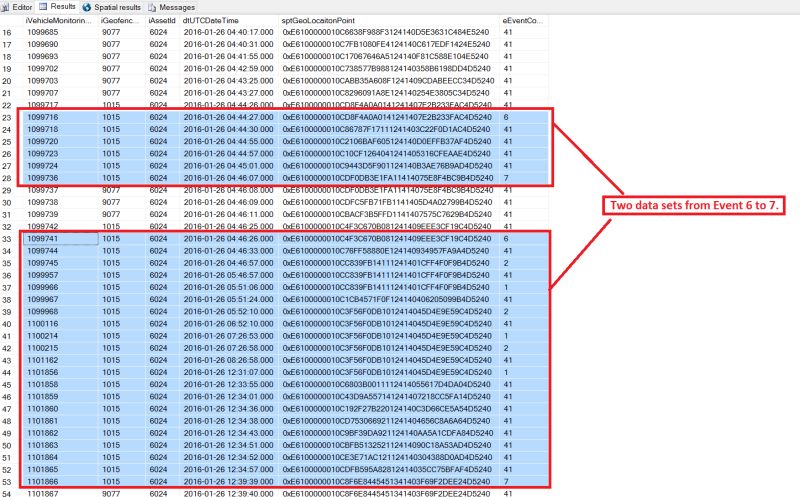Click cell with ID 1101867
This screenshot has height=497, width=800.
coord(43,493)
